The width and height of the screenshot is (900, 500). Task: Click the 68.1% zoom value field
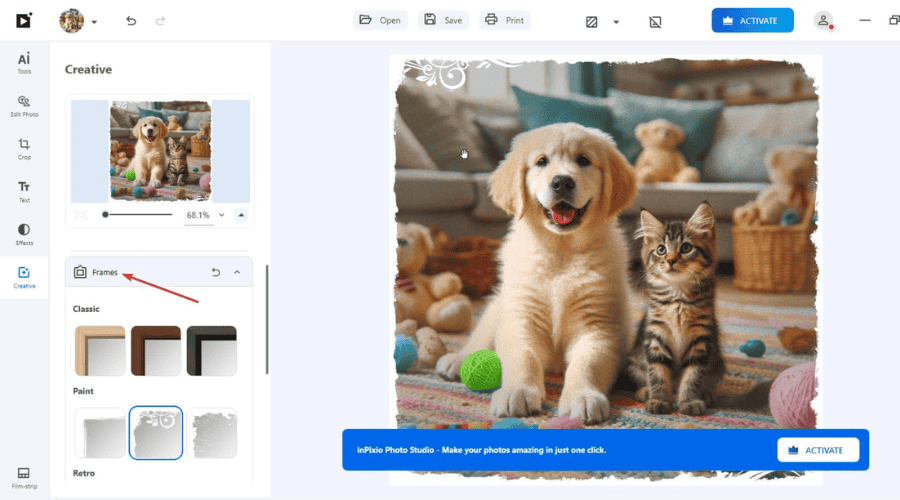(198, 215)
